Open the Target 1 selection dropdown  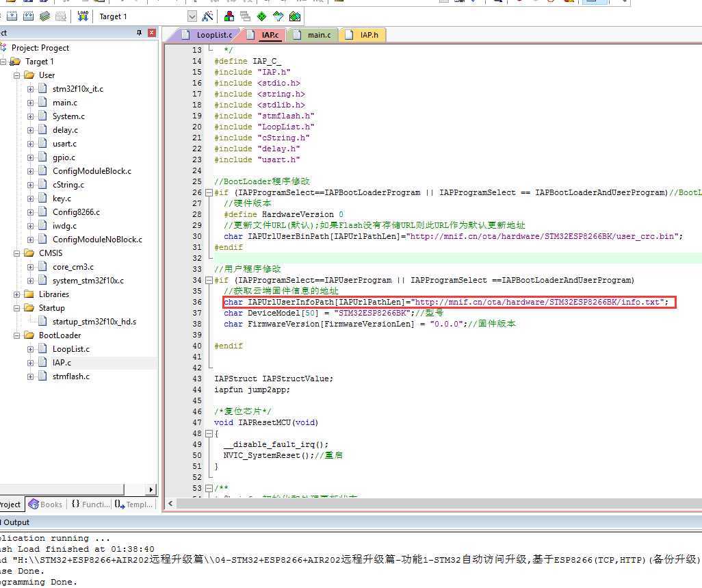pos(192,16)
